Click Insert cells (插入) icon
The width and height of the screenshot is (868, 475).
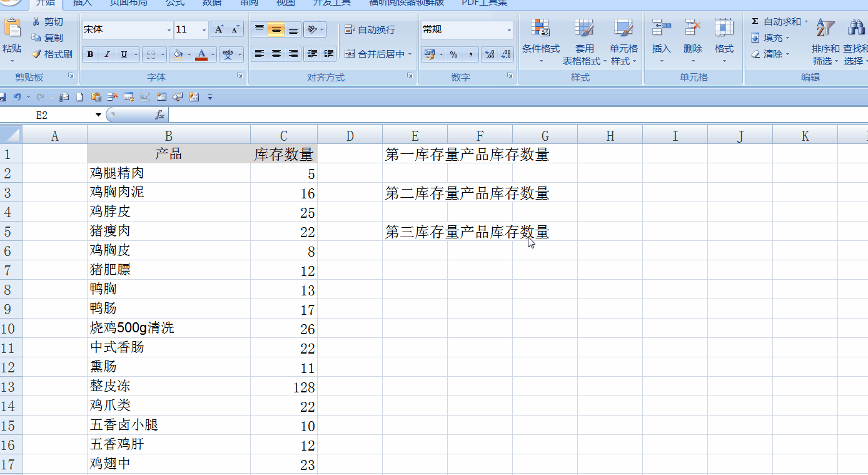click(661, 28)
